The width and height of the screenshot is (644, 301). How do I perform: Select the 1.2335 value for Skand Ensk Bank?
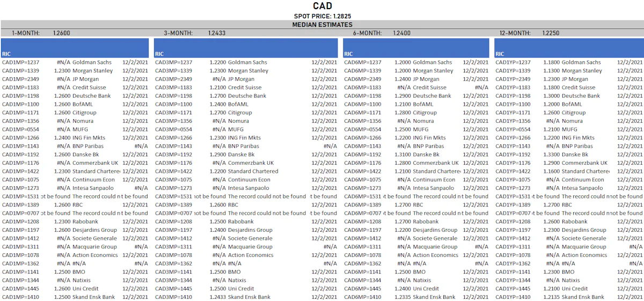402,297
